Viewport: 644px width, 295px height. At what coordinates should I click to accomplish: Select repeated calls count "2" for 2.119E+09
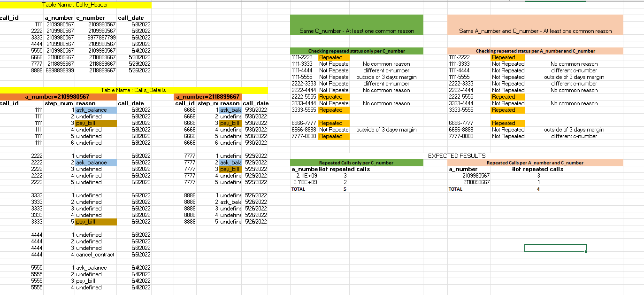point(345,182)
